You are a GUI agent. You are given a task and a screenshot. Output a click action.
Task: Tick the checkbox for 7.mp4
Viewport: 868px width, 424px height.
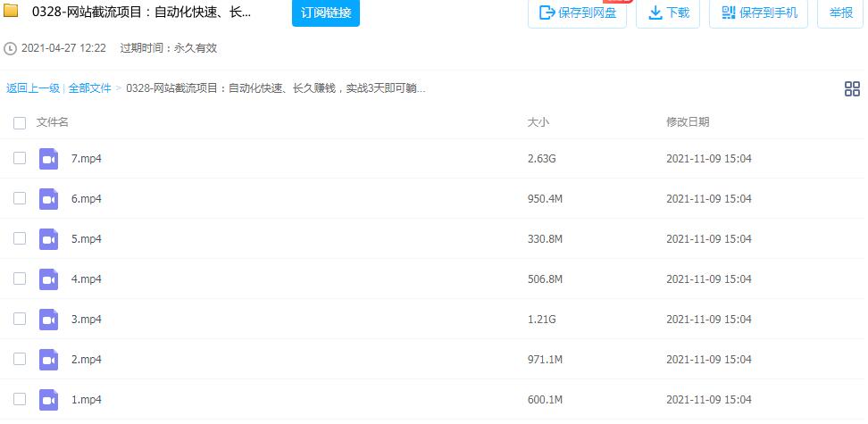tap(20, 158)
